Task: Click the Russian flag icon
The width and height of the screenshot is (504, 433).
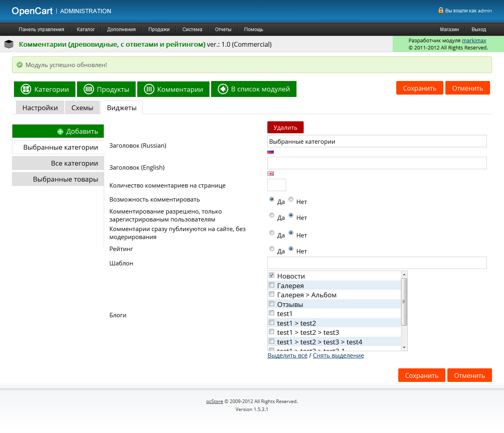Action: click(x=271, y=152)
